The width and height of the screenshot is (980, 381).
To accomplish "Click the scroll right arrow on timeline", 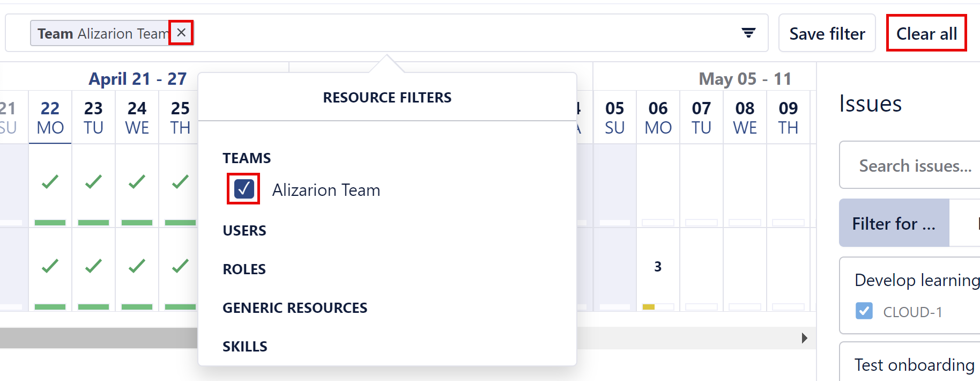I will click(x=804, y=338).
